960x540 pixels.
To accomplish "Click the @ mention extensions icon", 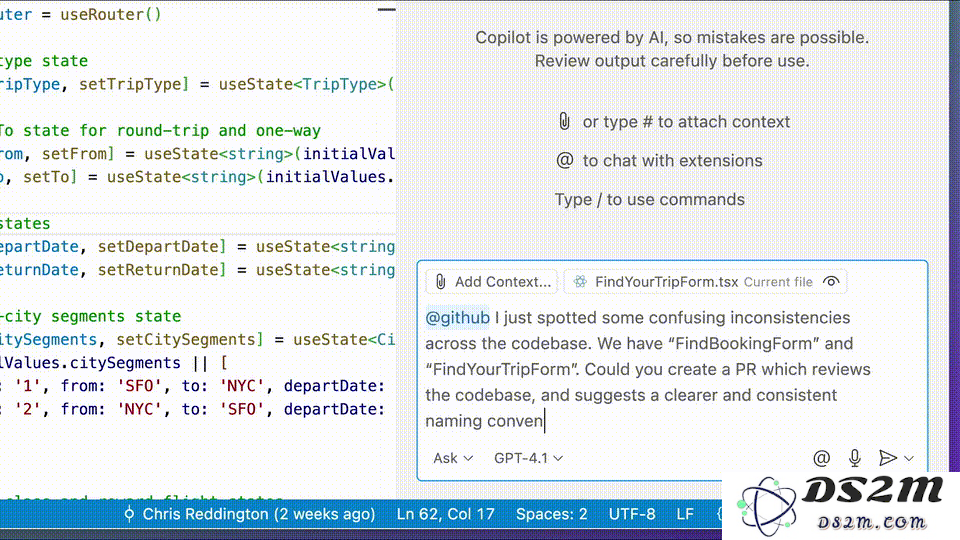I will coord(821,458).
